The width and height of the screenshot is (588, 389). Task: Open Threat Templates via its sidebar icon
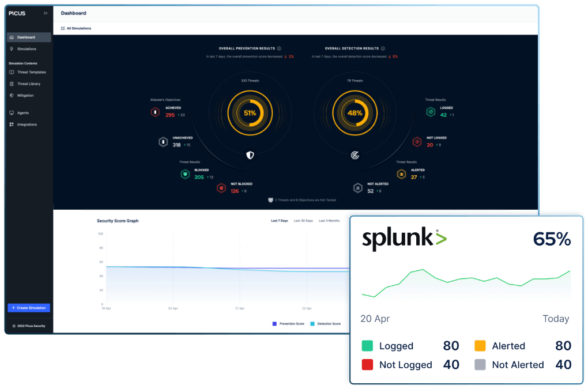(12, 72)
